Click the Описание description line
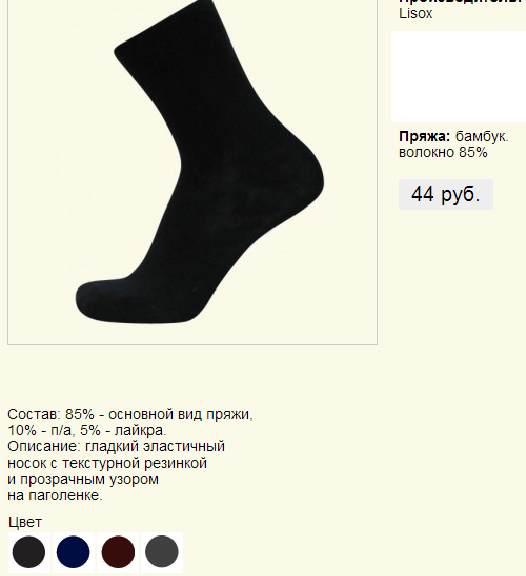This screenshot has width=526, height=576. click(x=116, y=446)
